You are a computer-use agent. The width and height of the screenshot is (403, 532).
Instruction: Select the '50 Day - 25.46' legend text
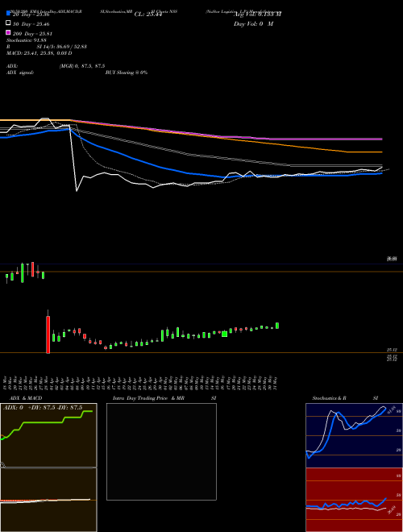pos(31,24)
